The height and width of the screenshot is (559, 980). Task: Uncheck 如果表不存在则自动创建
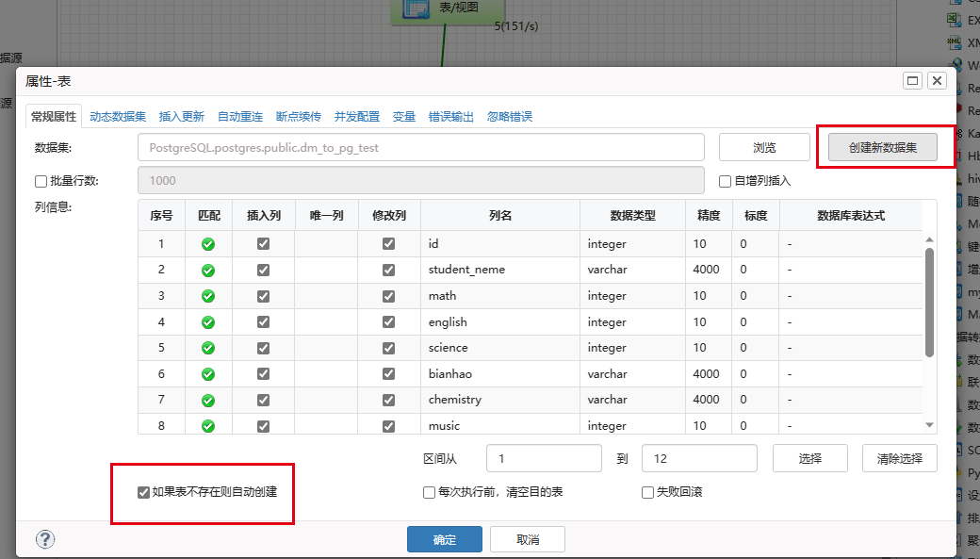[x=143, y=492]
